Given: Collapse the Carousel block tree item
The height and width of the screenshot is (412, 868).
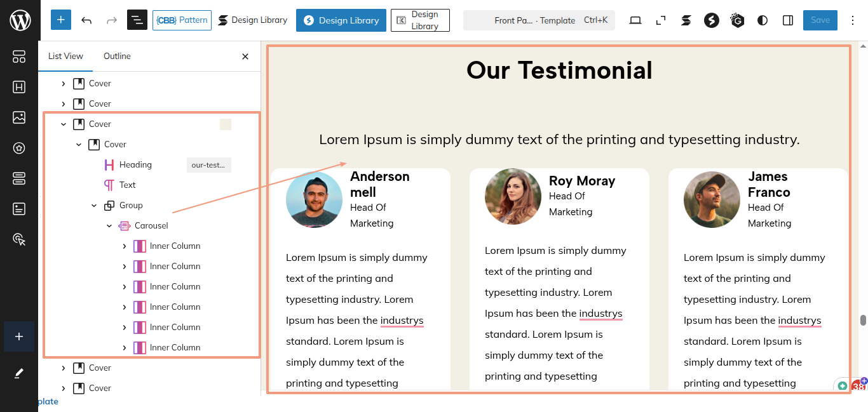Looking at the screenshot, I should (109, 226).
